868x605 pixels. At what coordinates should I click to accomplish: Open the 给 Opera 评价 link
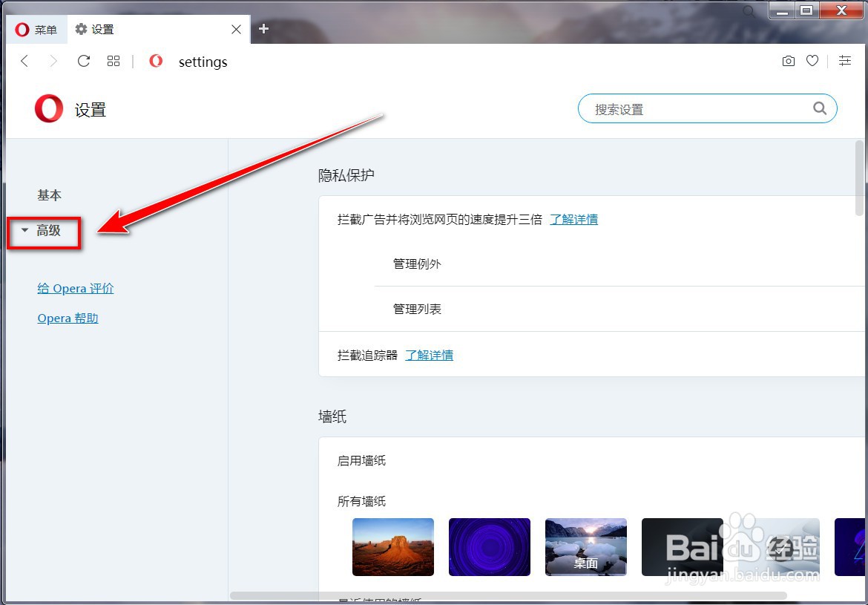75,288
